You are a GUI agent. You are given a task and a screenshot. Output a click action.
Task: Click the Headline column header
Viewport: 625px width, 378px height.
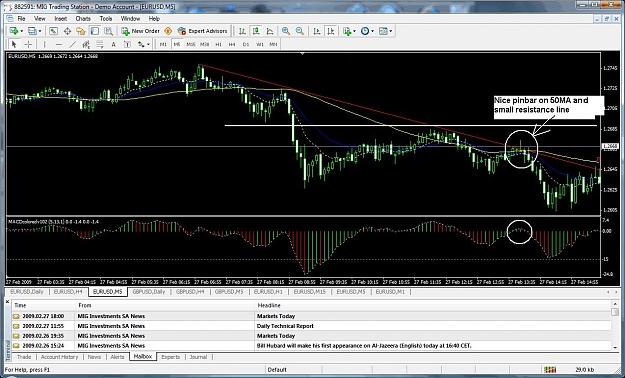pos(432,305)
